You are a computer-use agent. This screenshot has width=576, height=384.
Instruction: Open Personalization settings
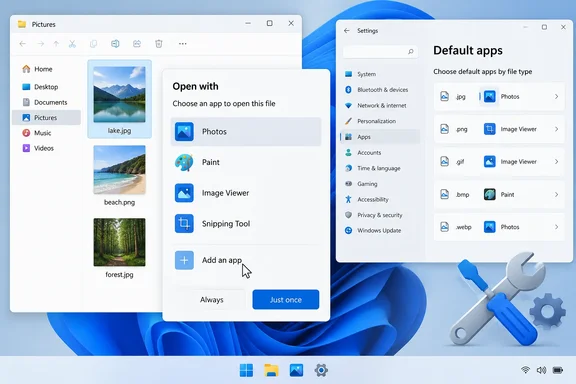pyautogui.click(x=380, y=121)
